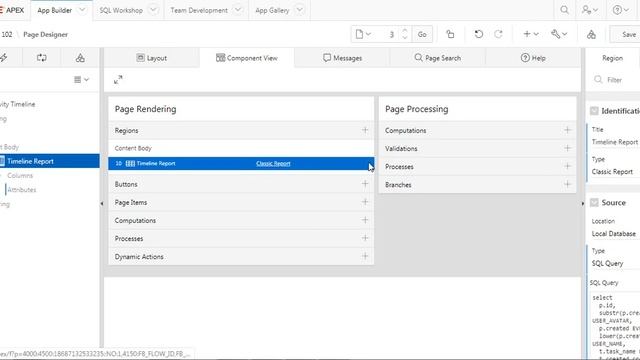Collapse the Identification section
The height and width of the screenshot is (360, 640).
coord(594,111)
